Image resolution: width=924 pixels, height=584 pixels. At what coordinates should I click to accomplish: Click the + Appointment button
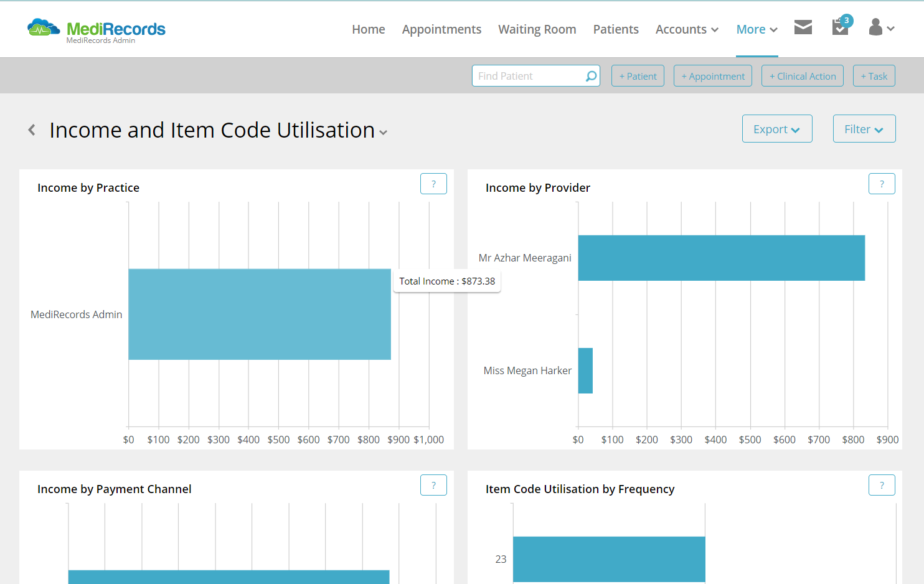[713, 76]
